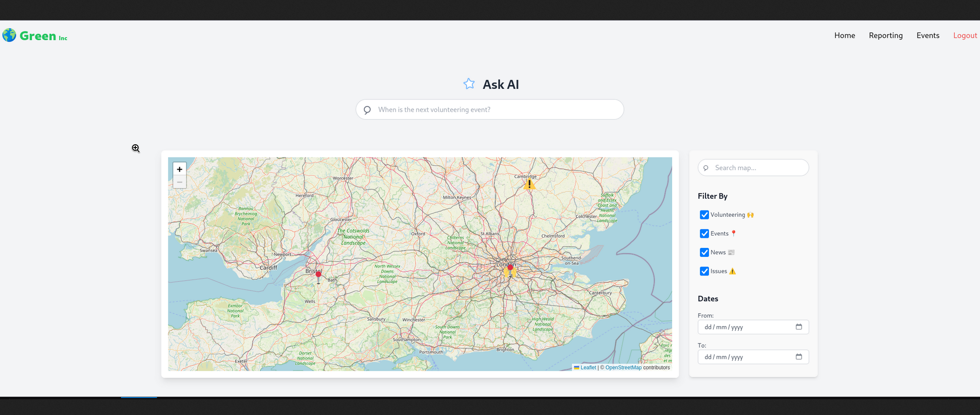The image size is (980, 415).
Task: Toggle the Events filter checkbox
Action: pyautogui.click(x=704, y=234)
